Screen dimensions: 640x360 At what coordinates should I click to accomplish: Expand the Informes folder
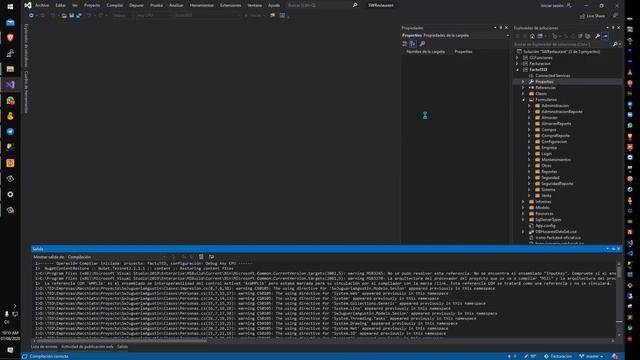(x=523, y=202)
